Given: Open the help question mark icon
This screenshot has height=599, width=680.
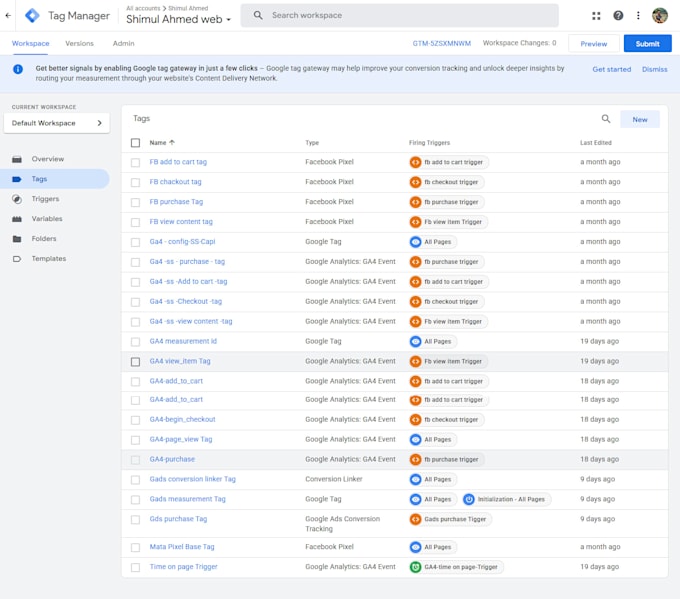Looking at the screenshot, I should point(618,16).
